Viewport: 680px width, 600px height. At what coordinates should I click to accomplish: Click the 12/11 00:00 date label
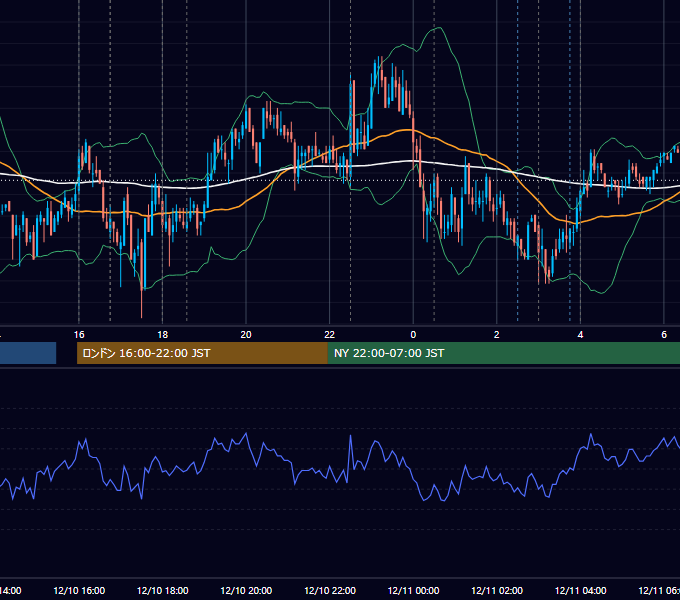[x=413, y=590]
